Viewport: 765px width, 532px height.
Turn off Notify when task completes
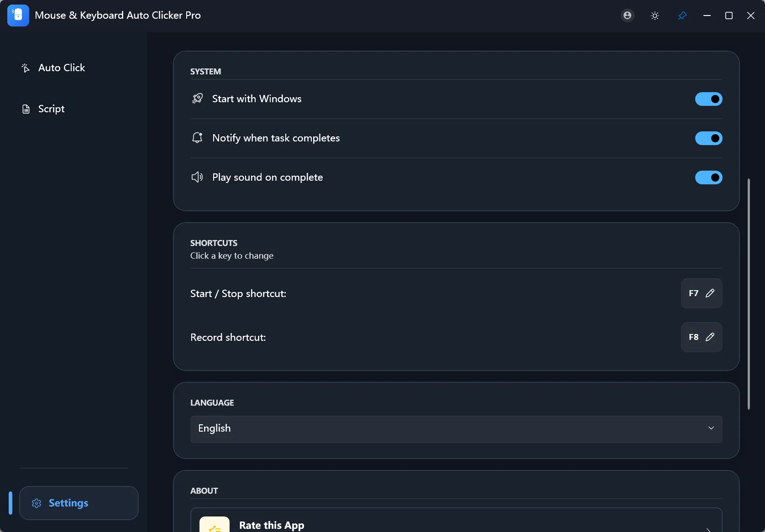coord(708,138)
